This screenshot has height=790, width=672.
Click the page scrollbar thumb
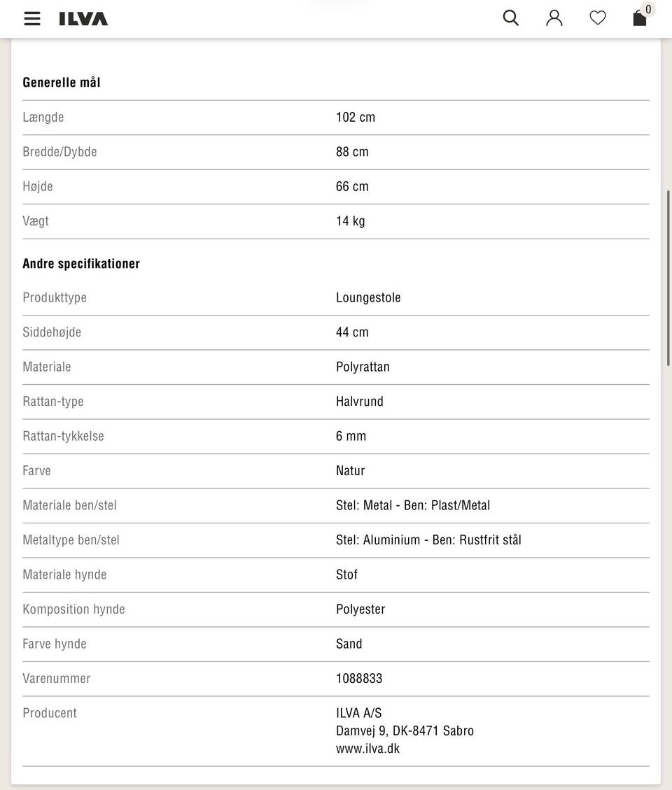(668, 278)
